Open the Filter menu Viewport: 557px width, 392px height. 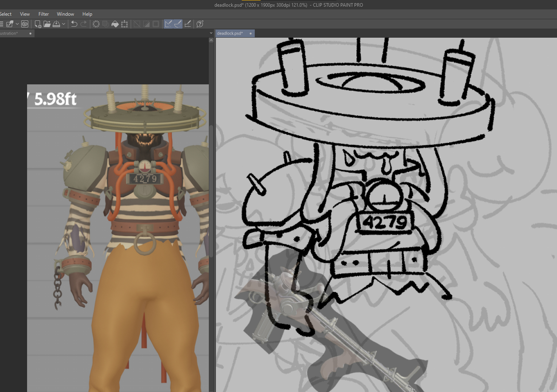pos(44,14)
